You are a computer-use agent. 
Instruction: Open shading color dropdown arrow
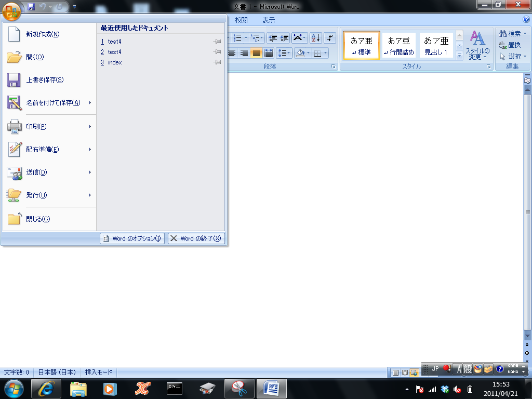tap(309, 52)
